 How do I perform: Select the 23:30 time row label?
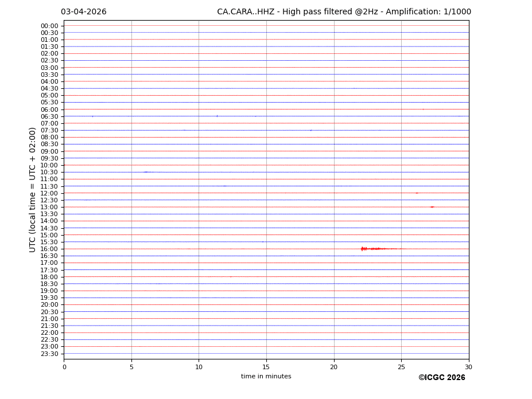[49, 354]
